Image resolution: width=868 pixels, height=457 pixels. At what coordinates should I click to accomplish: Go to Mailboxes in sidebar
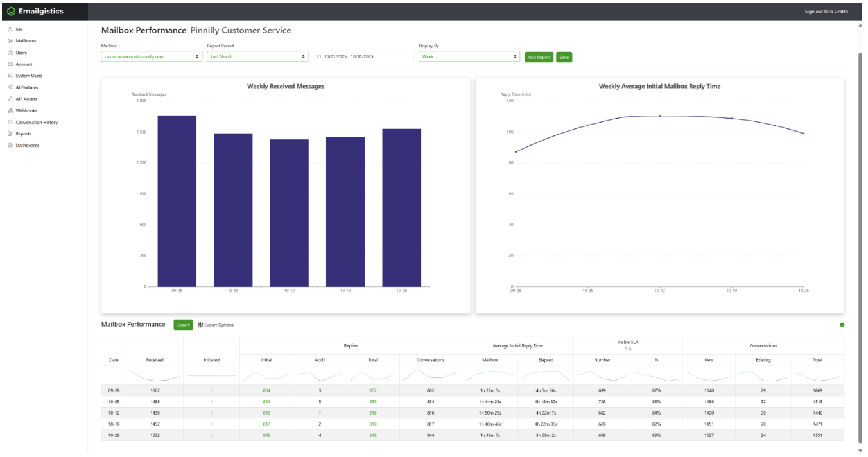click(26, 41)
